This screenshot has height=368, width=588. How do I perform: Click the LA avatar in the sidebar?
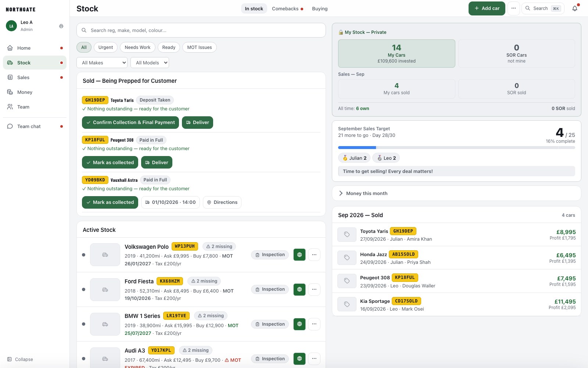11,26
